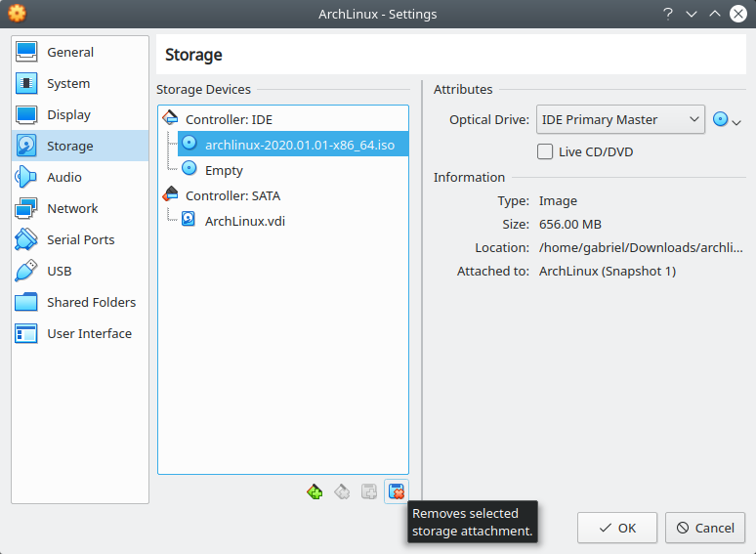This screenshot has width=756, height=554.
Task: Click the archlinux iso optical disc icon
Action: tap(189, 143)
